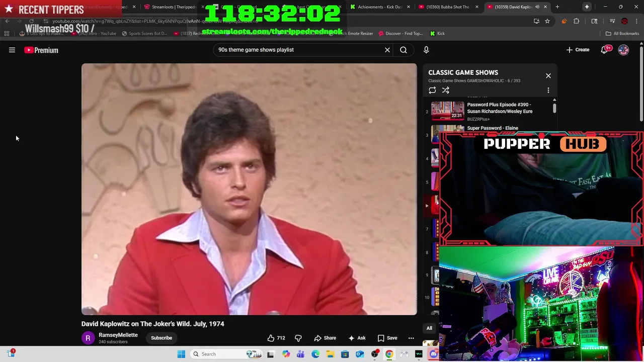Open Windows Start menu

coord(181,354)
